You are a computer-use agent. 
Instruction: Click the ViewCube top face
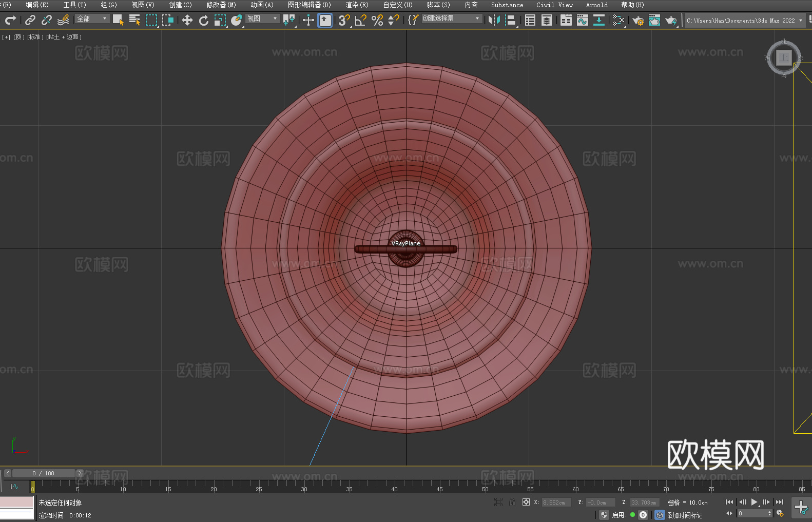click(x=784, y=58)
